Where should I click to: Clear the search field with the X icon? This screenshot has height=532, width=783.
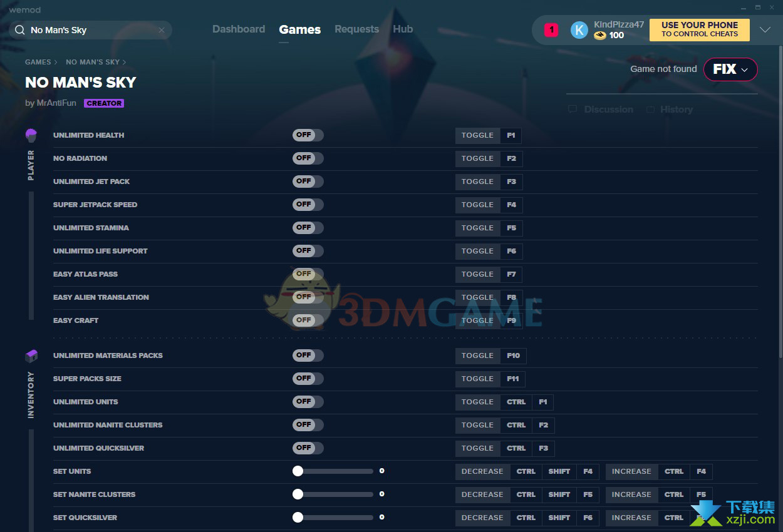tap(162, 30)
